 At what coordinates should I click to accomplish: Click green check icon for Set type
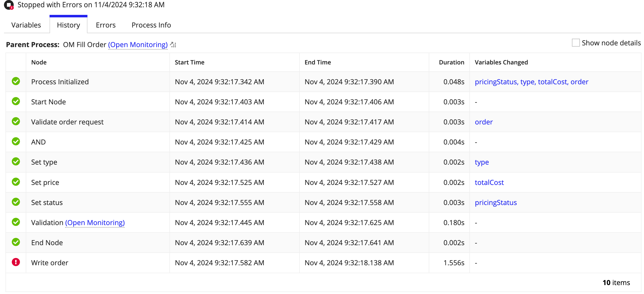pyautogui.click(x=16, y=162)
